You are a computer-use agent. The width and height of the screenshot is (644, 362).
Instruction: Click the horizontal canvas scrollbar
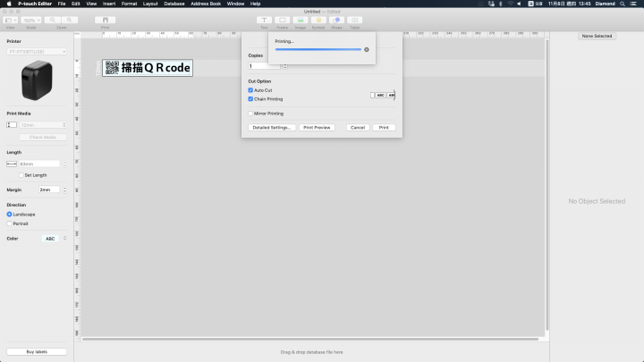pyautogui.click(x=310, y=339)
